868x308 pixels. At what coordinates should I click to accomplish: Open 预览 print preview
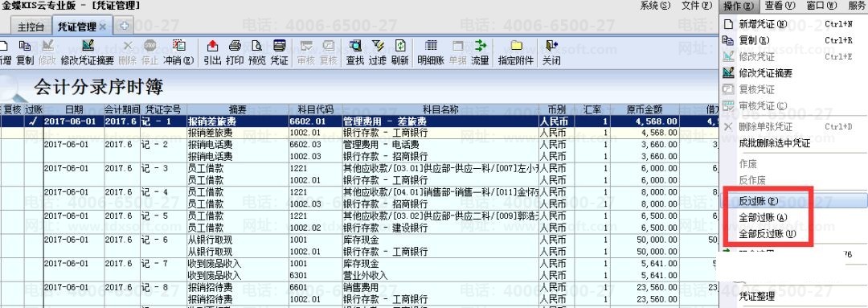(257, 46)
